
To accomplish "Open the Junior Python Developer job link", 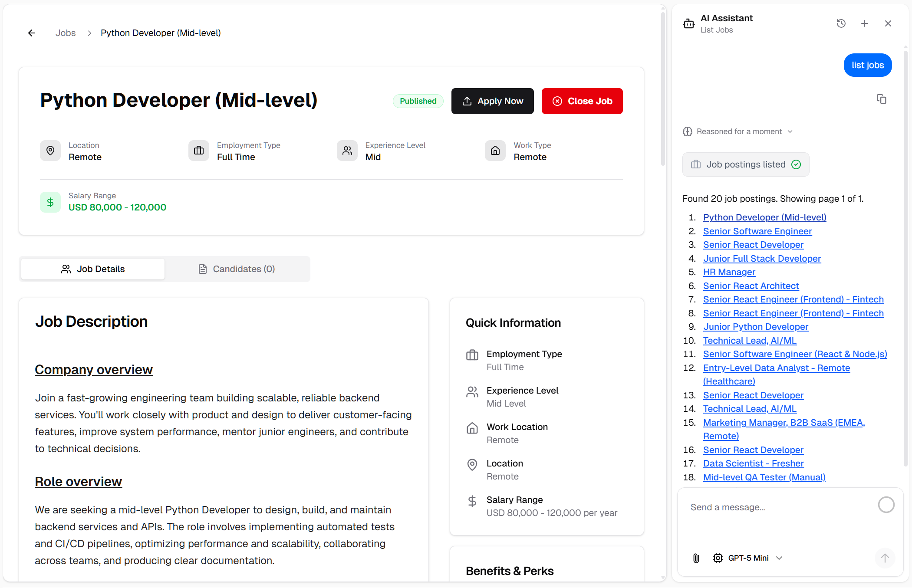I will tap(756, 326).
